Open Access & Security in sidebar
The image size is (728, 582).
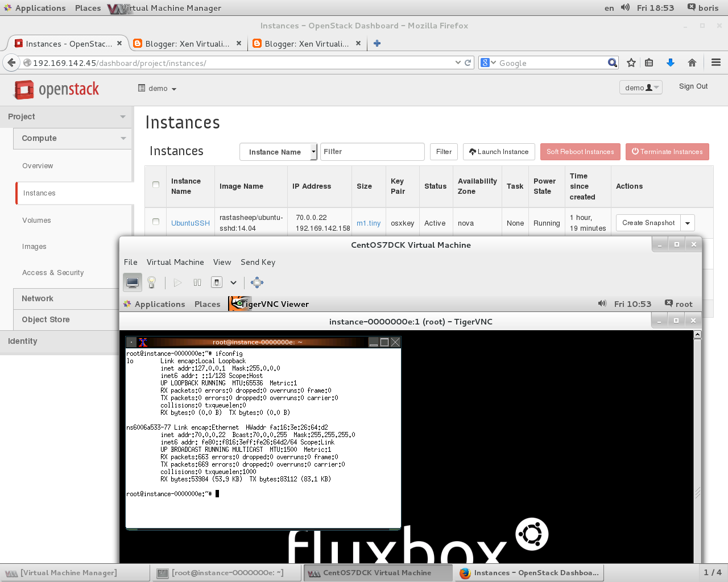point(53,273)
